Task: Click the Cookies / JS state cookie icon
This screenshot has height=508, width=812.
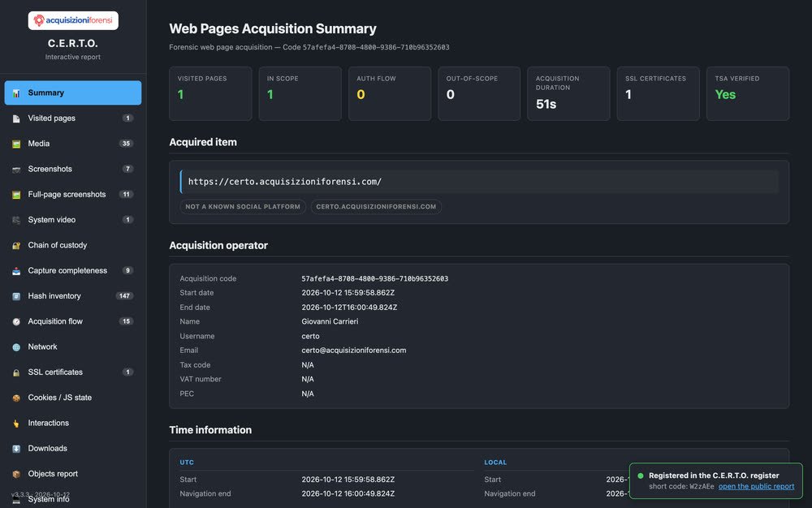Action: point(16,398)
